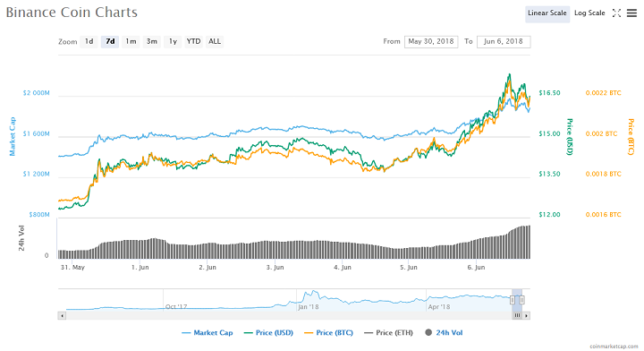This screenshot has height=351, width=644.
Task: Set zoom range to 1m
Action: tap(131, 41)
